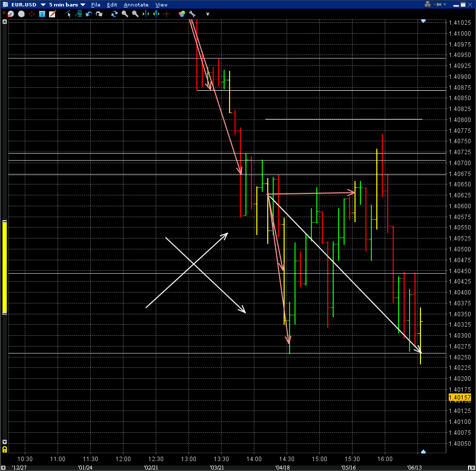The width and height of the screenshot is (476, 471).
Task: Toggle the pushpin pin-window icon
Action: [x=438, y=4]
